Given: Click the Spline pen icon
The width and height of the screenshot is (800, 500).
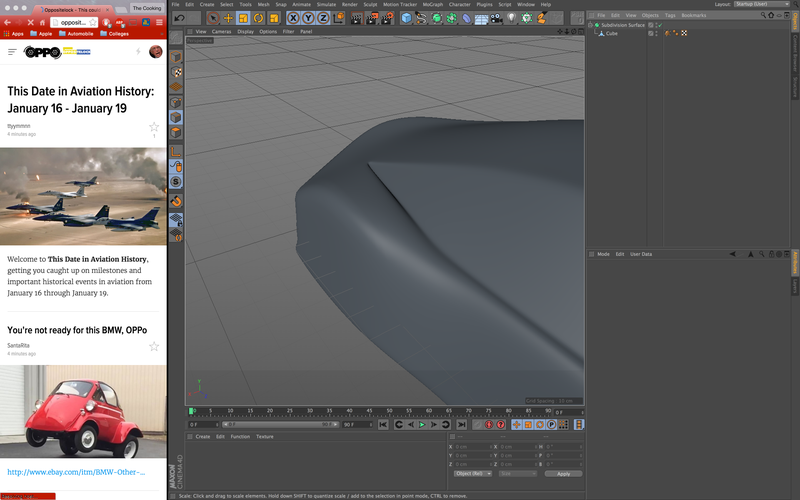Looking at the screenshot, I should click(x=421, y=18).
